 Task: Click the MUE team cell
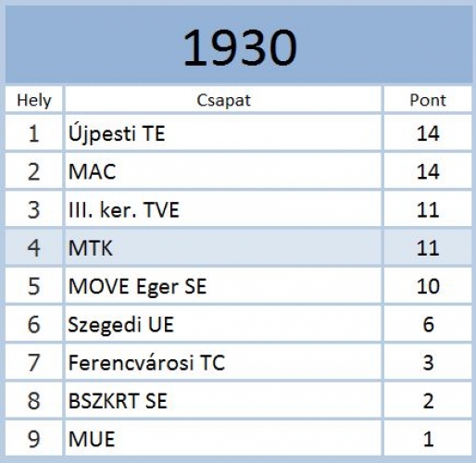pos(223,438)
